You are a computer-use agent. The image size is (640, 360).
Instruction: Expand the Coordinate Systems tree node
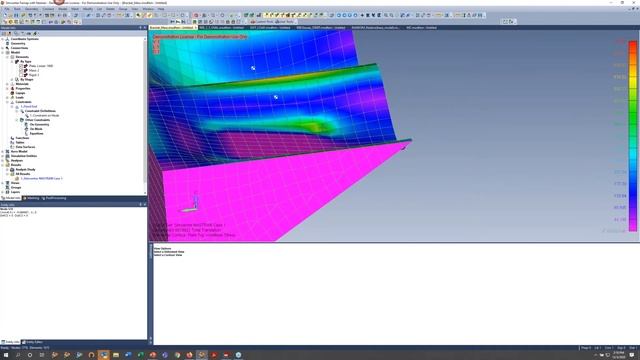click(2, 39)
